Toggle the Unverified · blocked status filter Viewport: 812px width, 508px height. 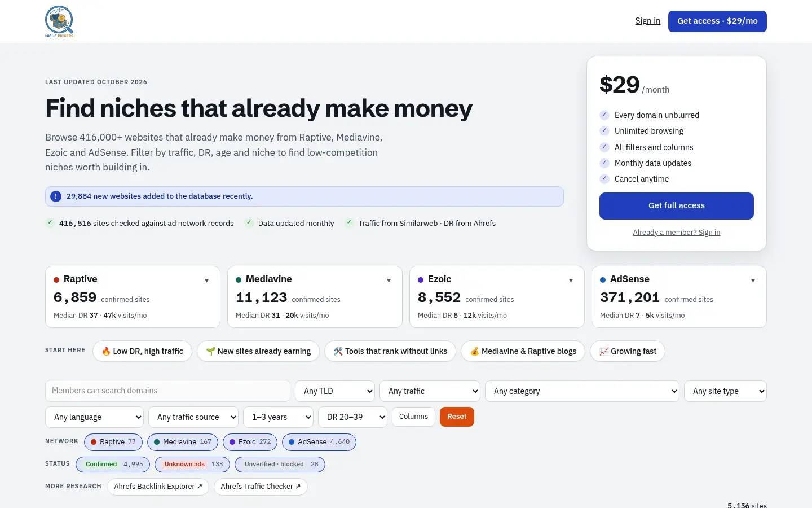tap(280, 465)
